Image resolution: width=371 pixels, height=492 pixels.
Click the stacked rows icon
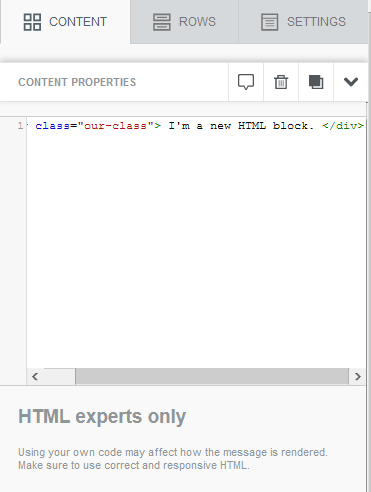(x=162, y=22)
